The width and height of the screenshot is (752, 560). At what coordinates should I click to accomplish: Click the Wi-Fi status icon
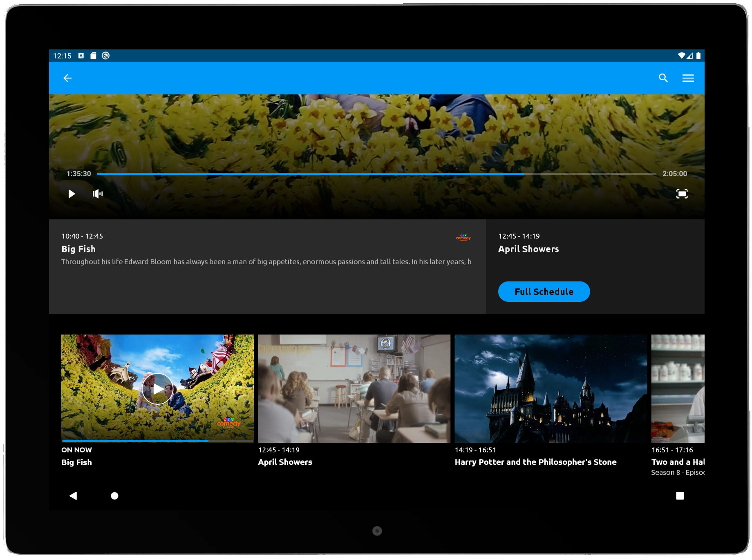pyautogui.click(x=681, y=56)
